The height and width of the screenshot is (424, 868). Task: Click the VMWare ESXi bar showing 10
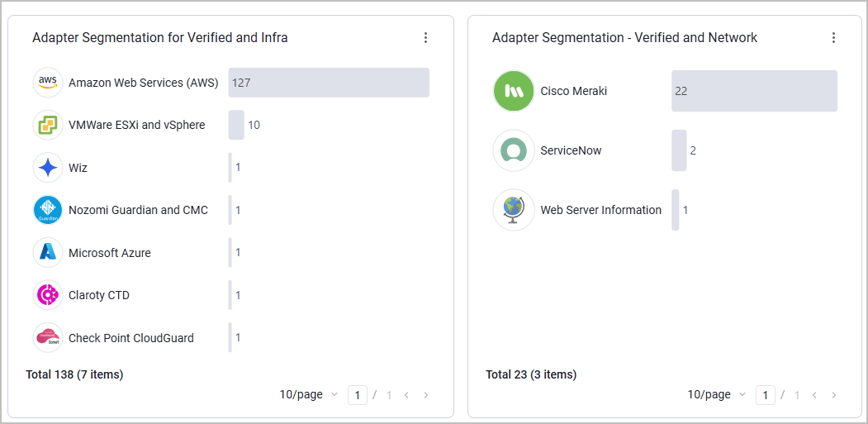click(236, 126)
